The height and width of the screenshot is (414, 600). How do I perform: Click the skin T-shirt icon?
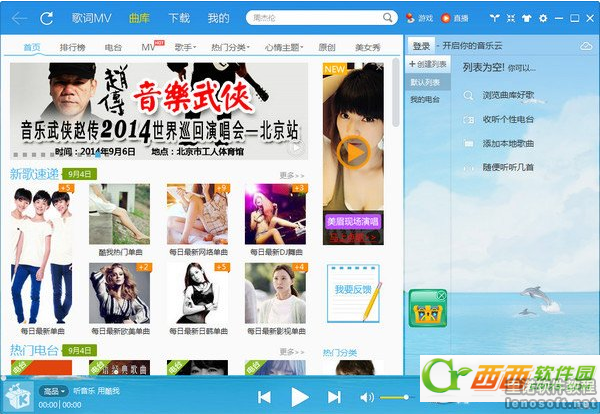click(x=527, y=18)
